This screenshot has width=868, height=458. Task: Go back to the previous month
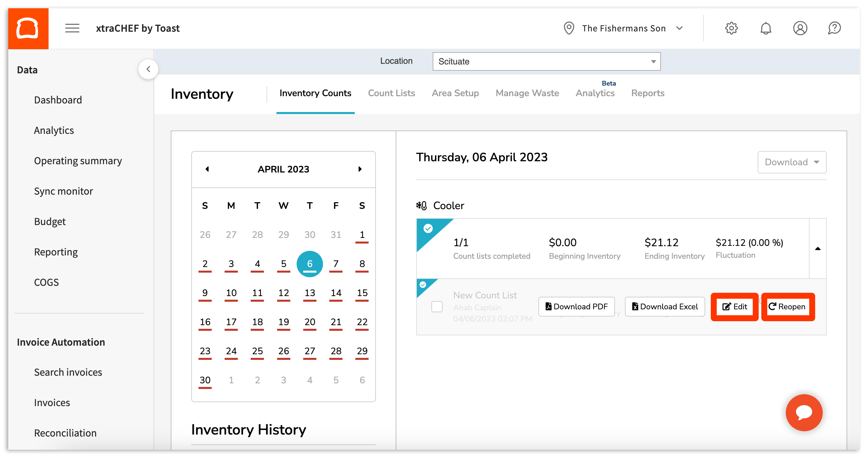[207, 169]
